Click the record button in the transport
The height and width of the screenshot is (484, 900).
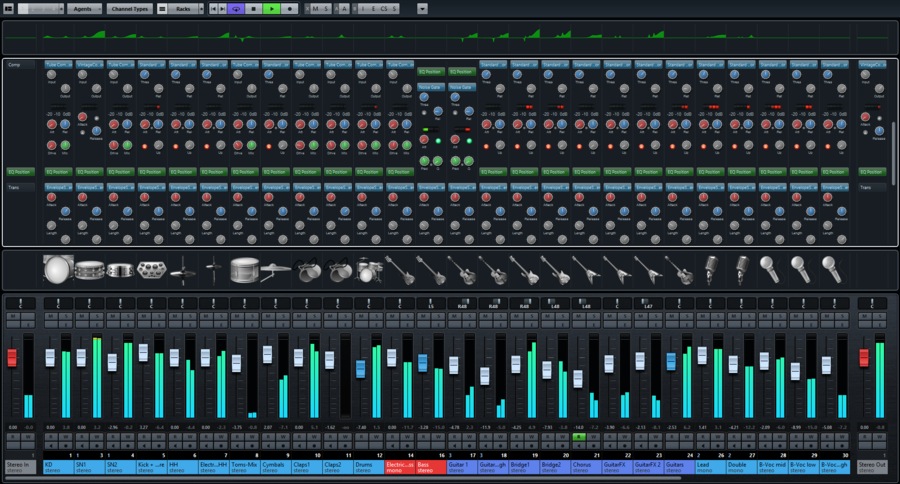290,8
